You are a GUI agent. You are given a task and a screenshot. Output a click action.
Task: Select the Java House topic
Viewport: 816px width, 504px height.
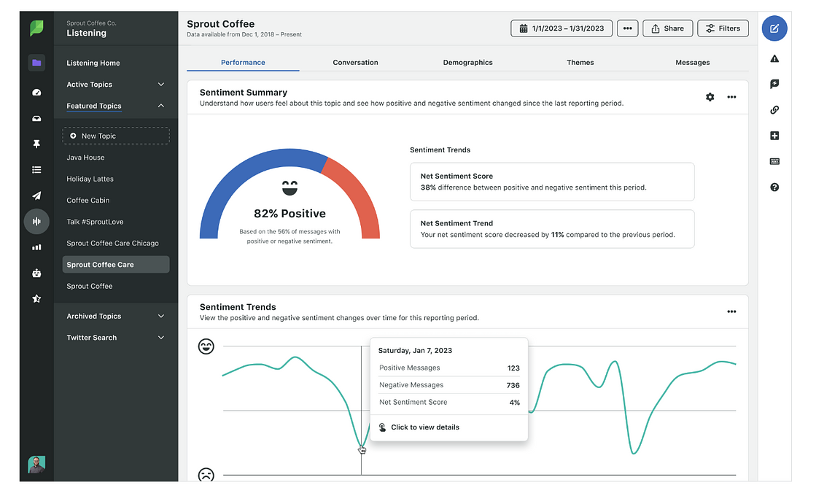(x=85, y=158)
